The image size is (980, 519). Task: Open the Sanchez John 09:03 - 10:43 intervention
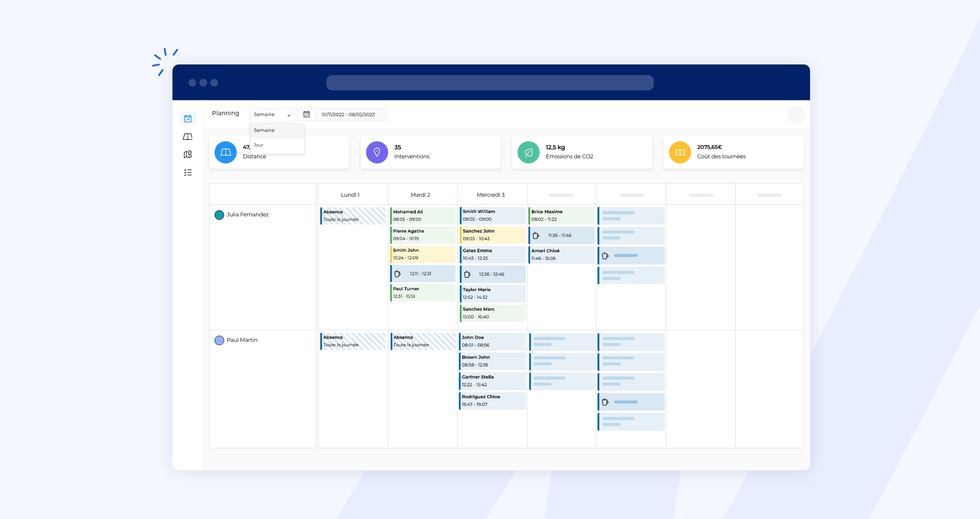coord(493,235)
